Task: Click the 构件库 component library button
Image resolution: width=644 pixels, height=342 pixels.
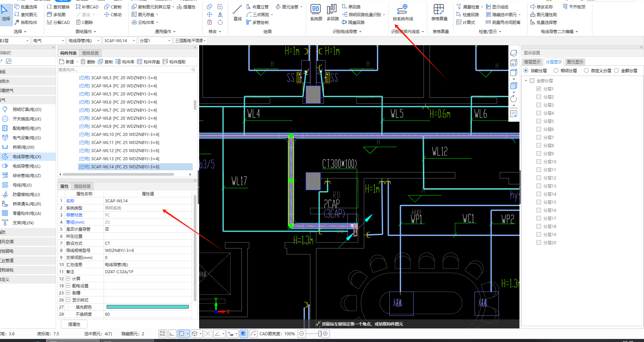Action: (x=125, y=62)
